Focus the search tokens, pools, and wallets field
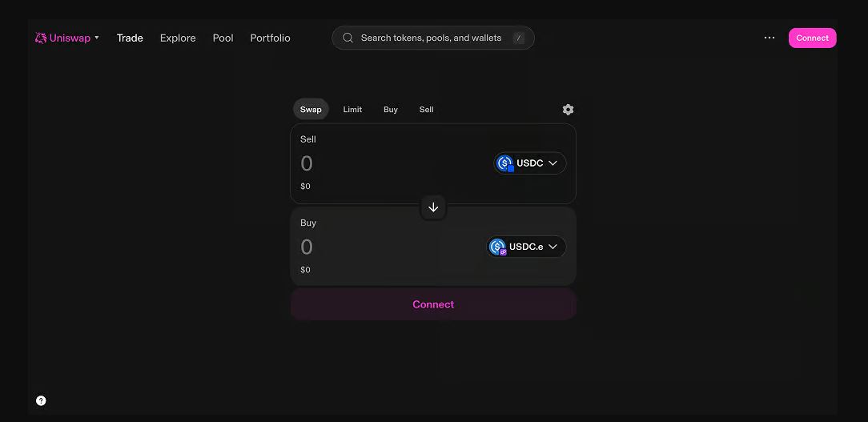The image size is (868, 422). (433, 38)
